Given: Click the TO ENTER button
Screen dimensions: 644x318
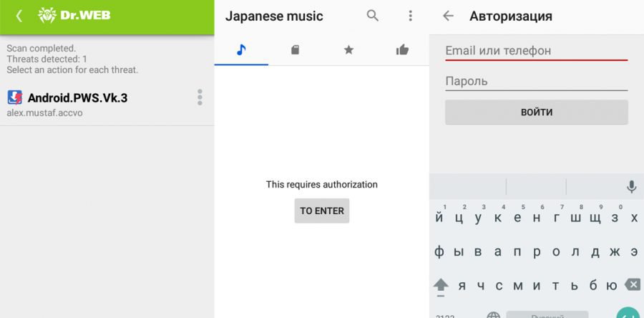Looking at the screenshot, I should (x=322, y=211).
